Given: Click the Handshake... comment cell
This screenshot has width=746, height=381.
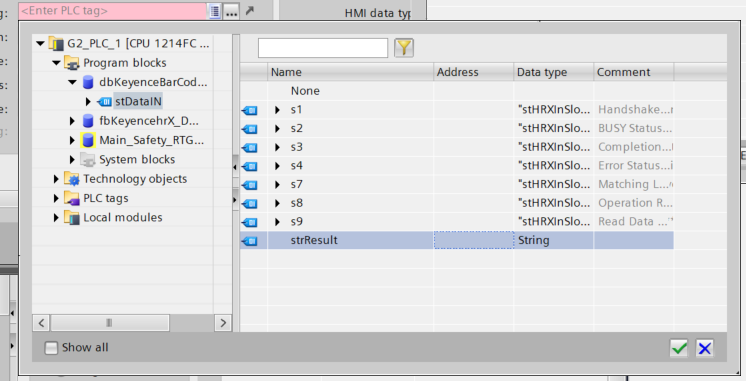Looking at the screenshot, I should [634, 110].
